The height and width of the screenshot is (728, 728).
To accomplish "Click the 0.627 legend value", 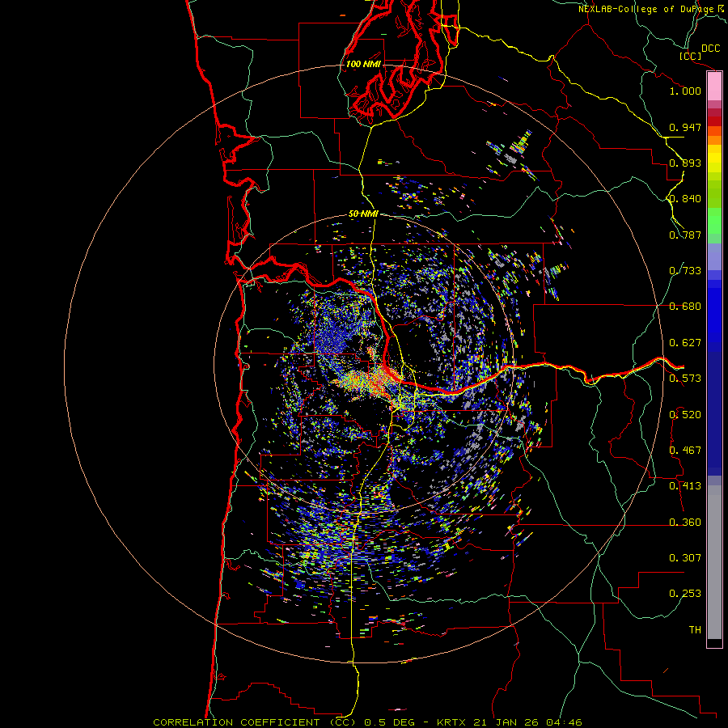I will click(x=685, y=343).
